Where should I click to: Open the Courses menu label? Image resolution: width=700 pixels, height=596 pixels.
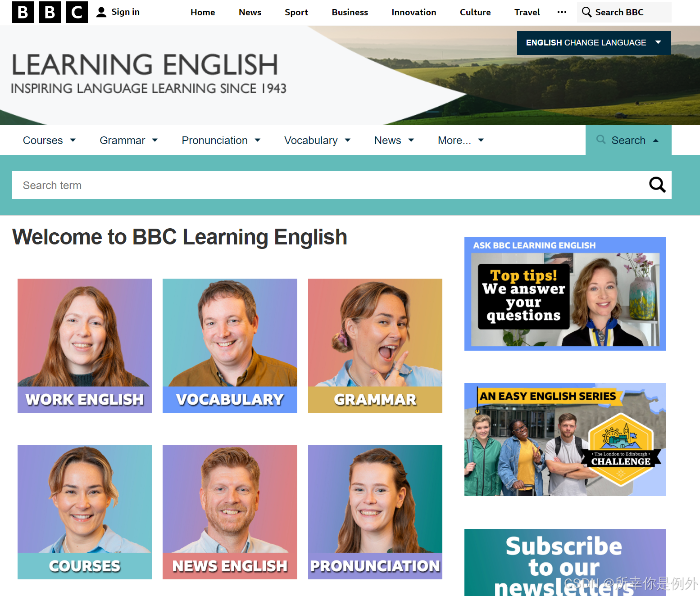(x=43, y=140)
